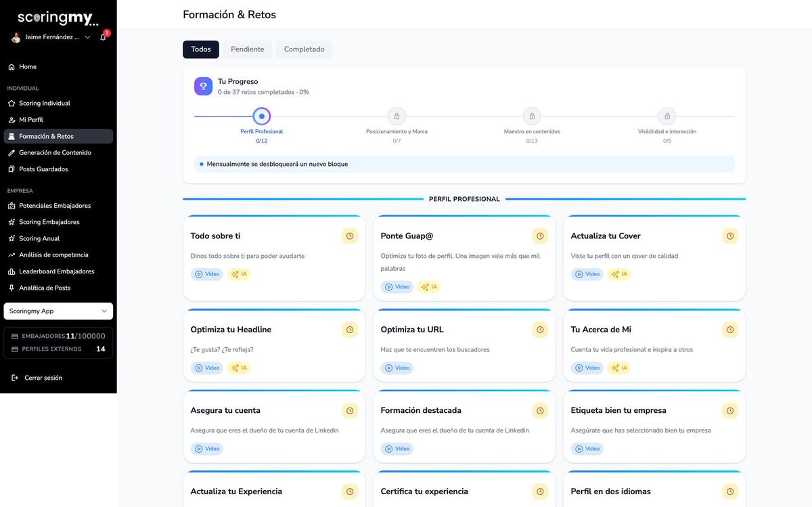Open the Actualiza tu Experiencia challenge
Image resolution: width=812 pixels, height=507 pixels.
click(274, 489)
